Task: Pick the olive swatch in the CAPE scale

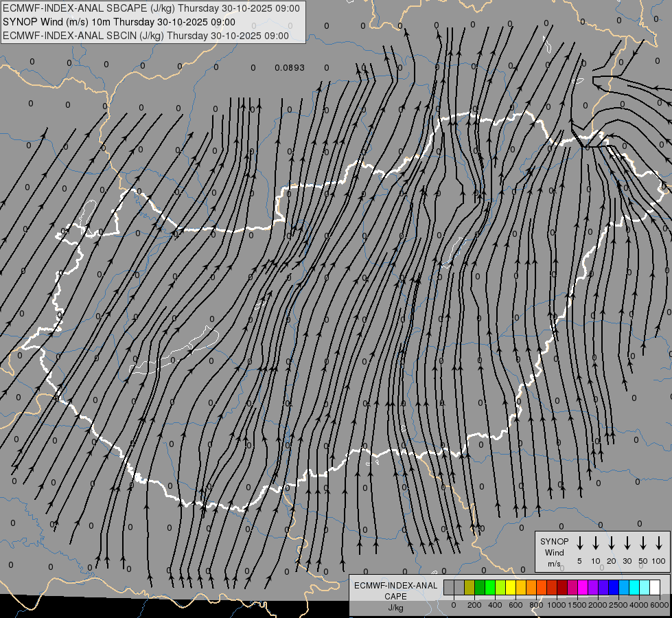Action: click(x=470, y=588)
